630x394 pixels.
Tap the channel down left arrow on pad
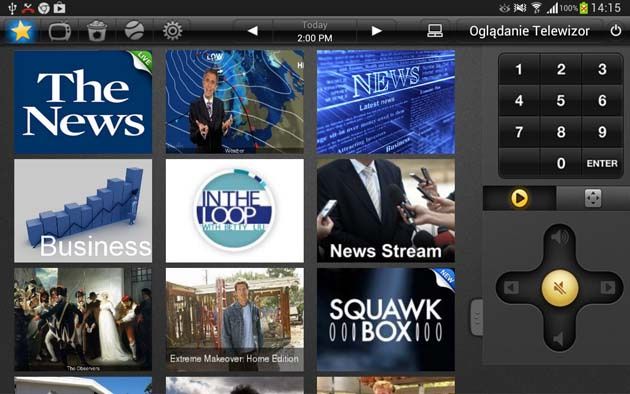[x=511, y=288]
